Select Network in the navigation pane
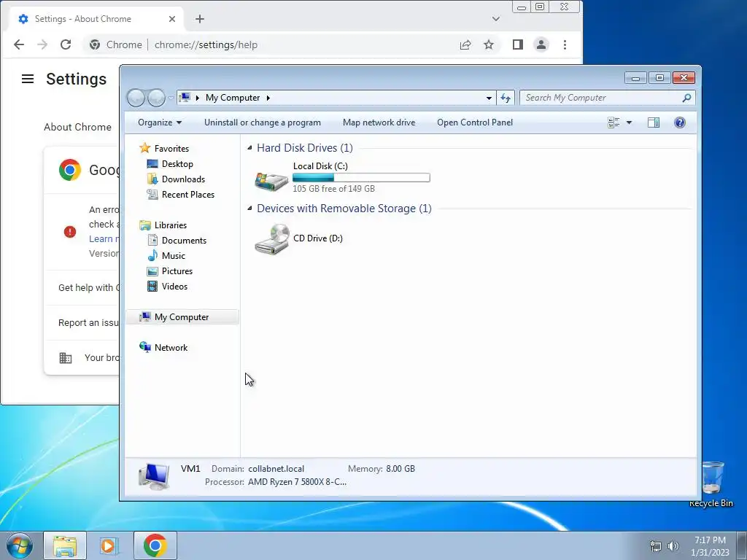Screen dimensions: 747x560 pos(171,348)
